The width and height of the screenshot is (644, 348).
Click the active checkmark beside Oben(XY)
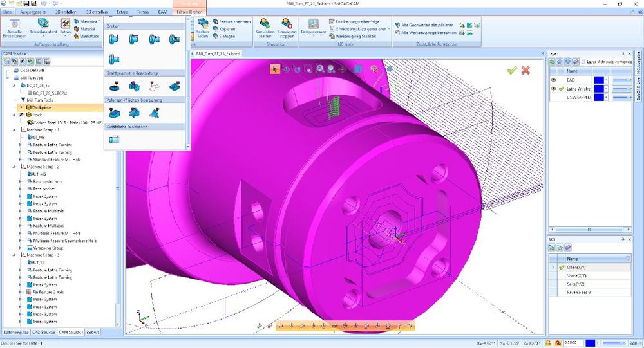[x=562, y=267]
